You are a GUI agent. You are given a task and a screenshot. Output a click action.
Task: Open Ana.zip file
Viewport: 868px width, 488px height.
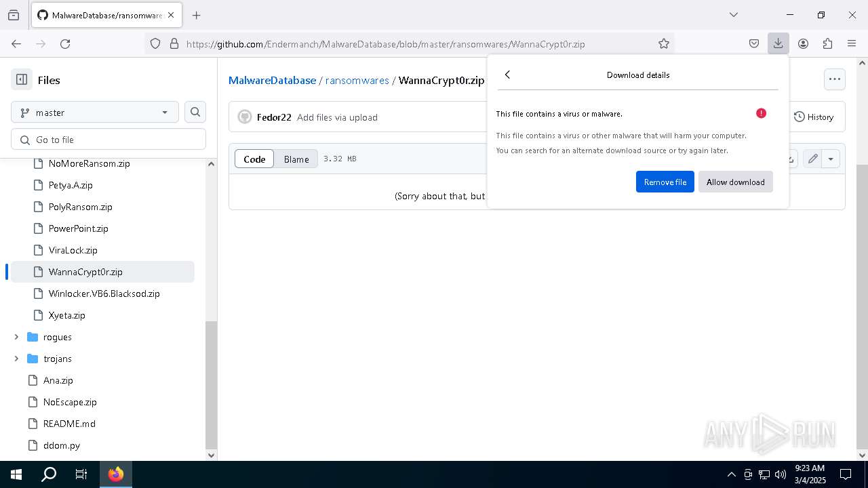coord(58,380)
